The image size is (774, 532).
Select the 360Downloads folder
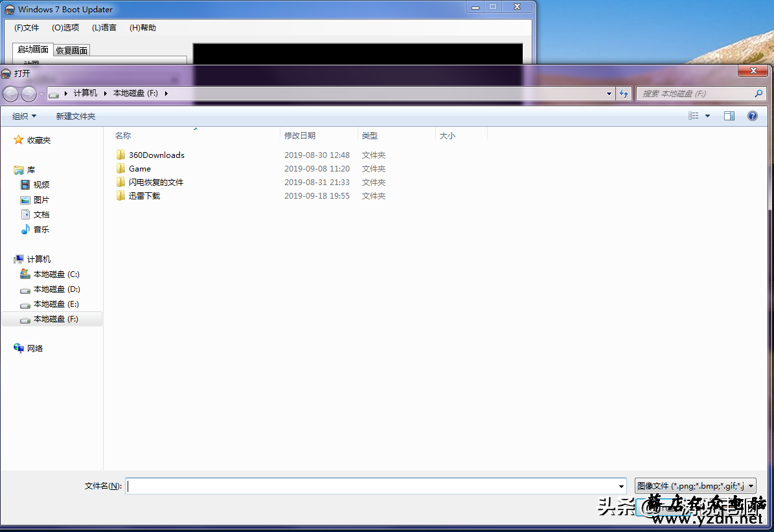click(x=157, y=155)
